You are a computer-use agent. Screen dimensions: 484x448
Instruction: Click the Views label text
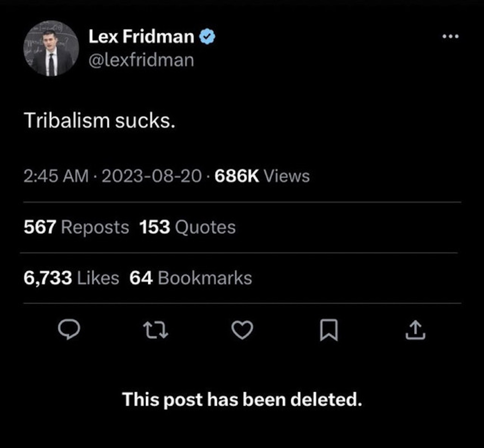click(x=287, y=176)
